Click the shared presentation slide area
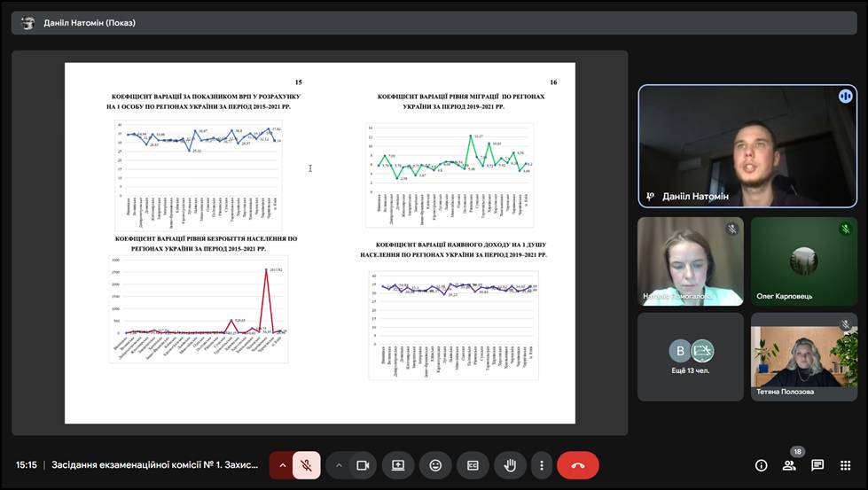The height and width of the screenshot is (490, 868). point(319,242)
